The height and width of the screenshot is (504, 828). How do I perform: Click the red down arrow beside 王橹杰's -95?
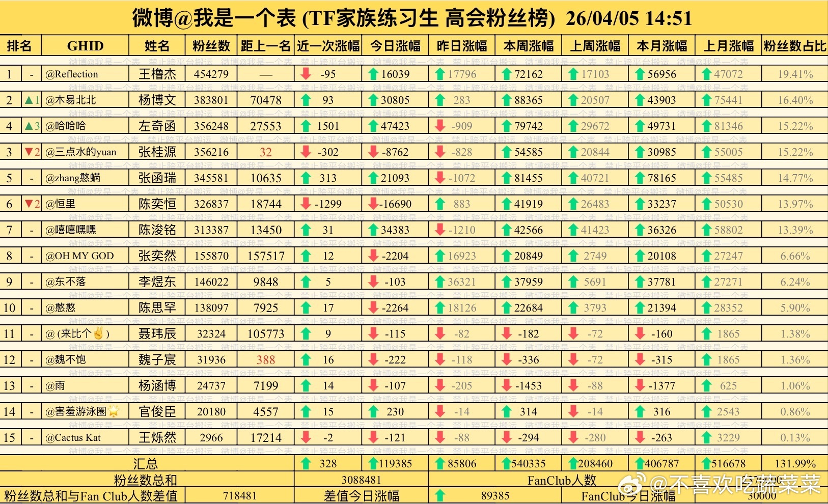click(305, 74)
